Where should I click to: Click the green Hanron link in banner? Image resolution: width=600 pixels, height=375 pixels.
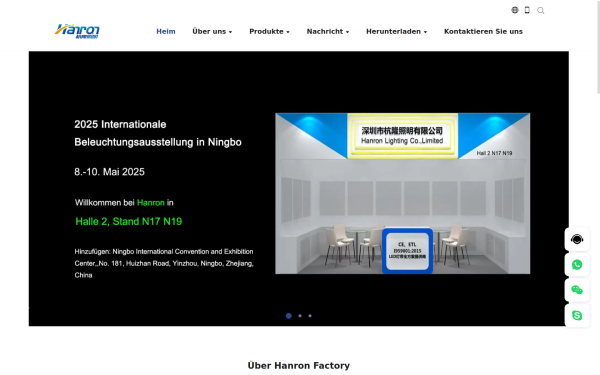pos(150,203)
